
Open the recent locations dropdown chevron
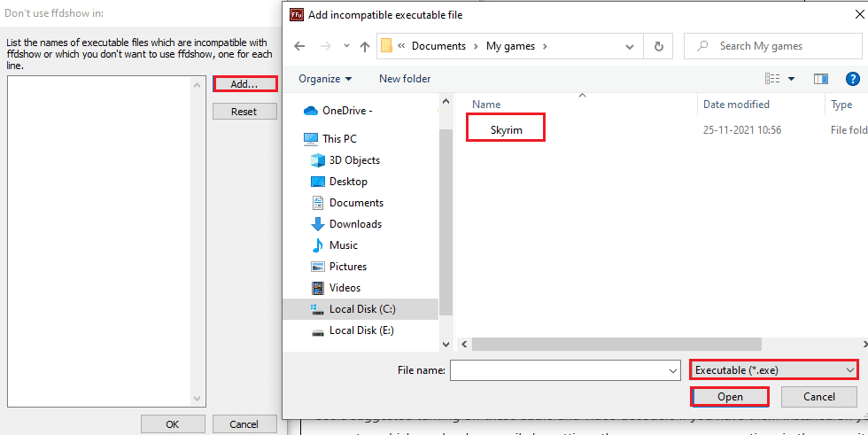(x=346, y=46)
